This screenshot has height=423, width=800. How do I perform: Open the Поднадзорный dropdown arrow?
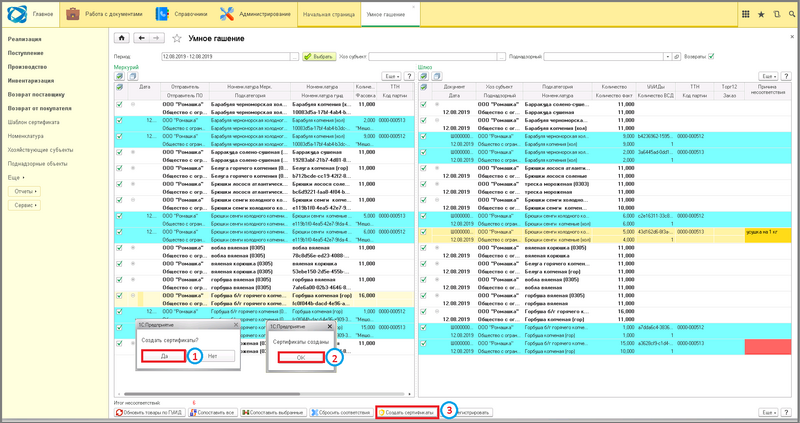coord(668,57)
